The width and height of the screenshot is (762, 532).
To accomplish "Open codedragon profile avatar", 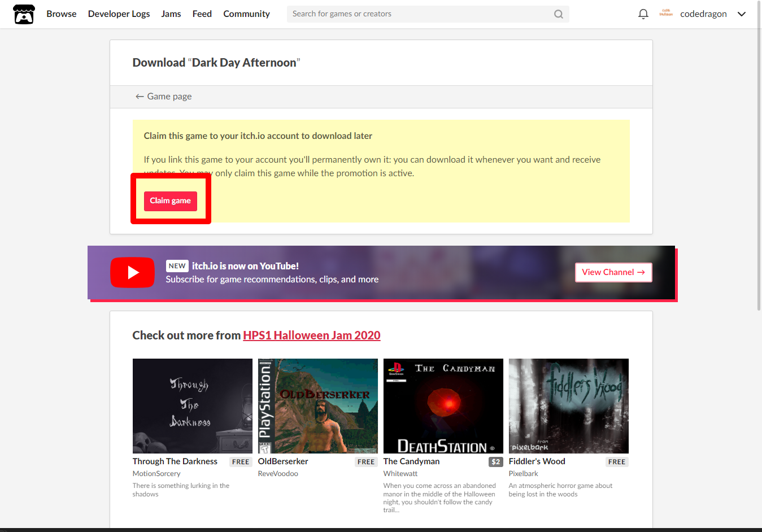I will point(666,14).
